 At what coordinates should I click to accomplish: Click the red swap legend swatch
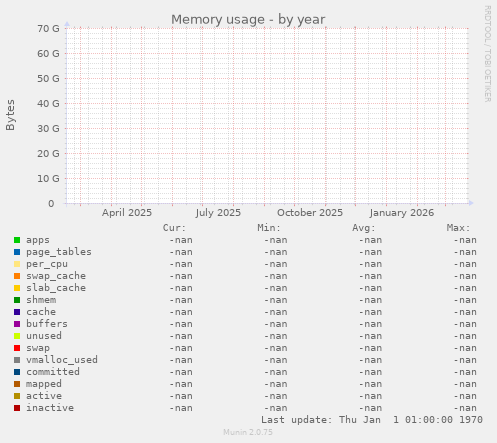tap(17, 348)
